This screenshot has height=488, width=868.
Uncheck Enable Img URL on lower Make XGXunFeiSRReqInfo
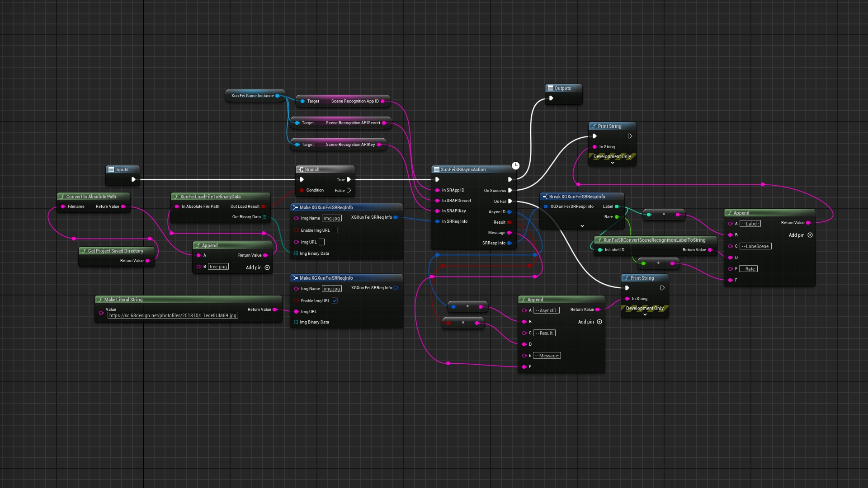click(335, 300)
